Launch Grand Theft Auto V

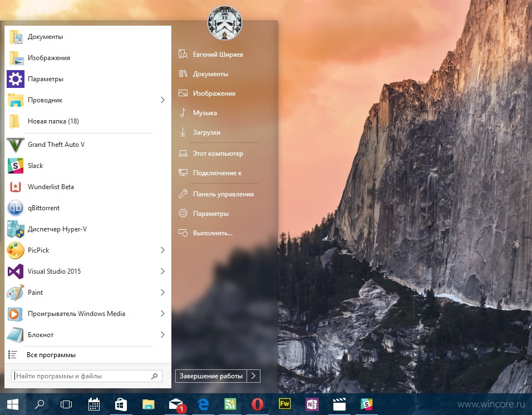(x=88, y=145)
